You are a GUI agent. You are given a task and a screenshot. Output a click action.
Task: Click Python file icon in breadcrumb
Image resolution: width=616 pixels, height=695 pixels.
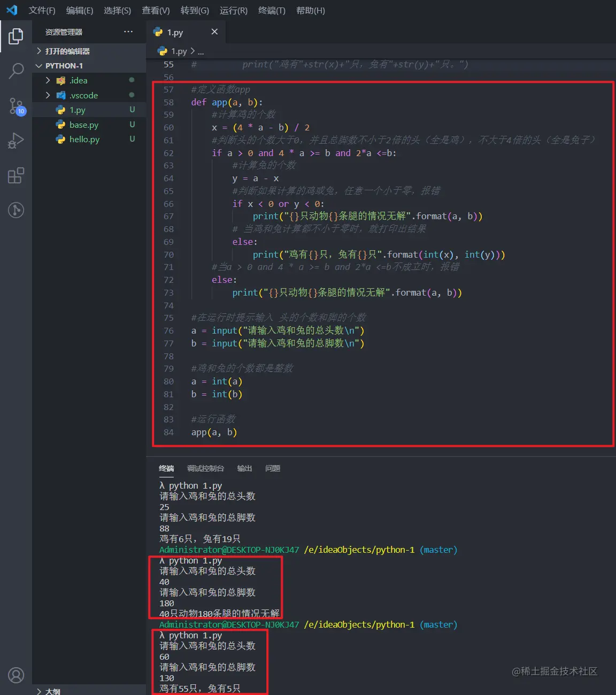162,51
